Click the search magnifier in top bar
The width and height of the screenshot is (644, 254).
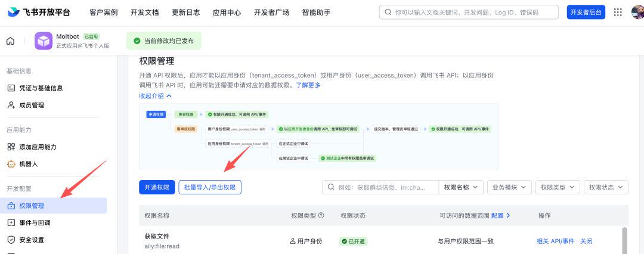pyautogui.click(x=388, y=13)
